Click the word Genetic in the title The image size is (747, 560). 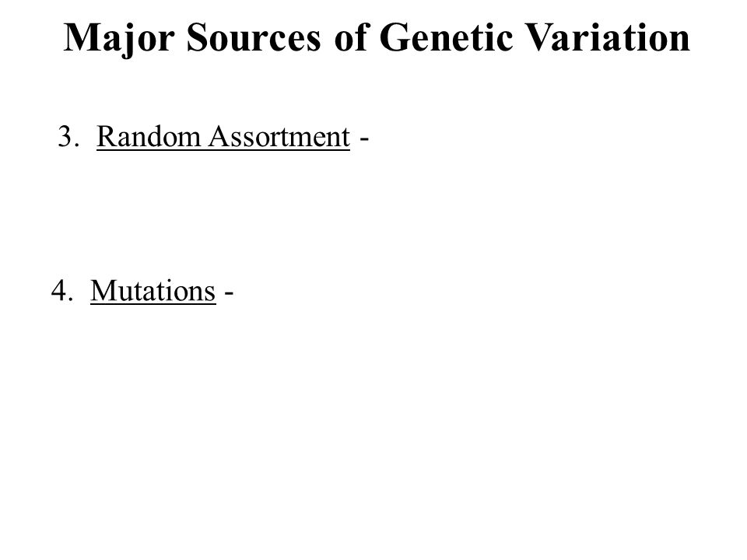(446, 37)
